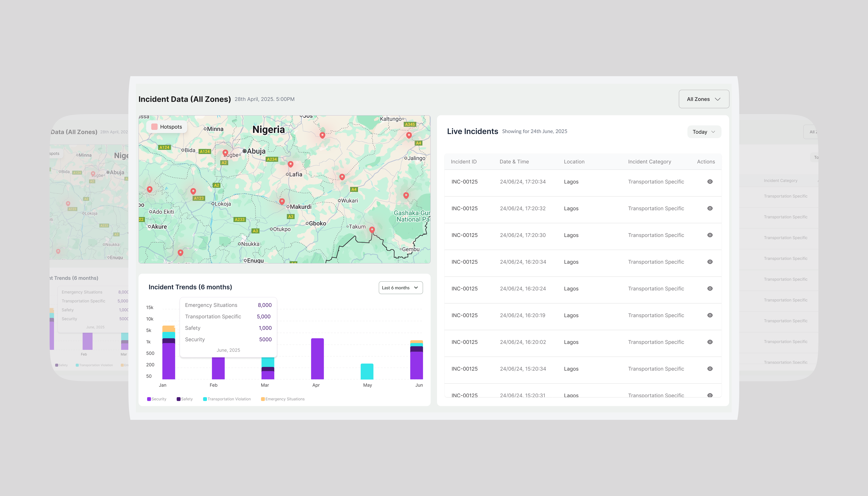868x496 pixels.
Task: Click the Safety legend color swatch
Action: pyautogui.click(x=179, y=399)
